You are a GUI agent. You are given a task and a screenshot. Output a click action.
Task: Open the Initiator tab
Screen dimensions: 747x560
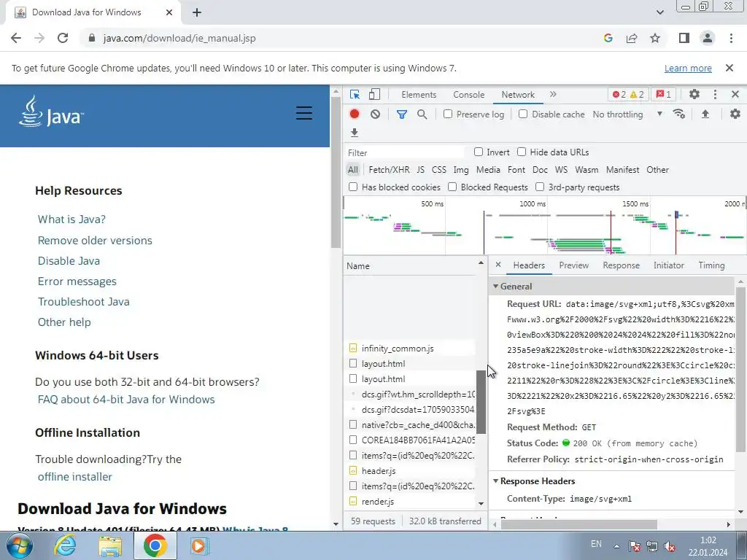coord(668,265)
